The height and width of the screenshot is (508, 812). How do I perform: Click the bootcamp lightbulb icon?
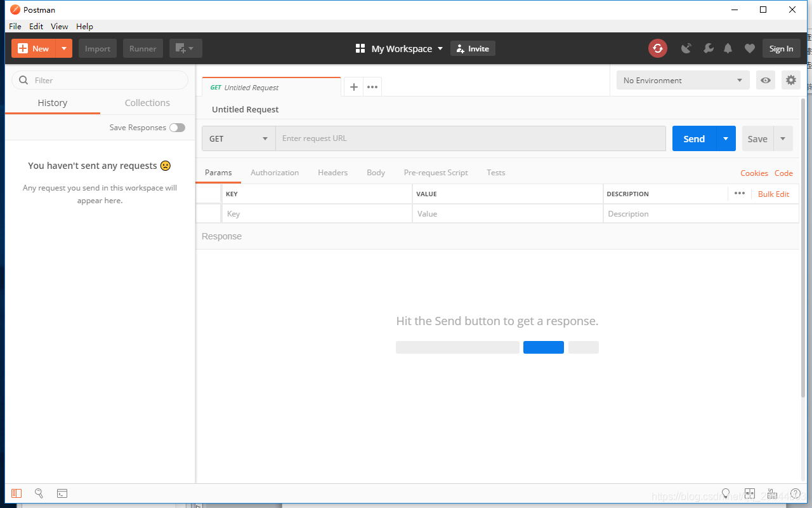pyautogui.click(x=726, y=493)
